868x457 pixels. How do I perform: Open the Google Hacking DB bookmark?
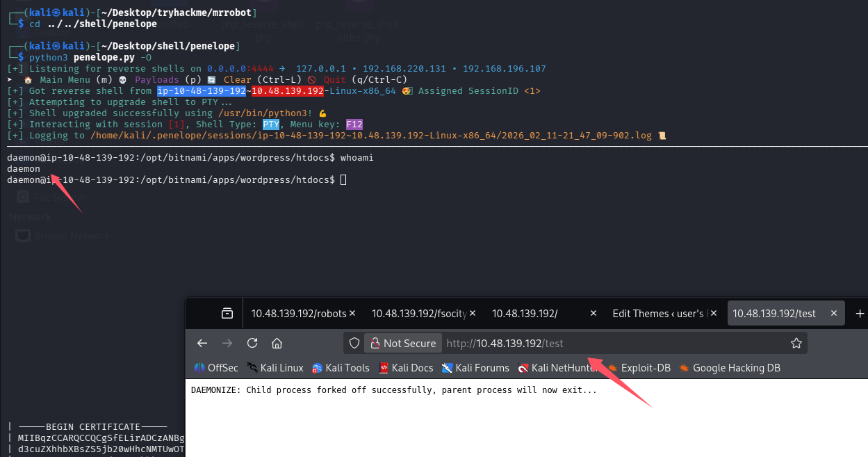click(730, 368)
